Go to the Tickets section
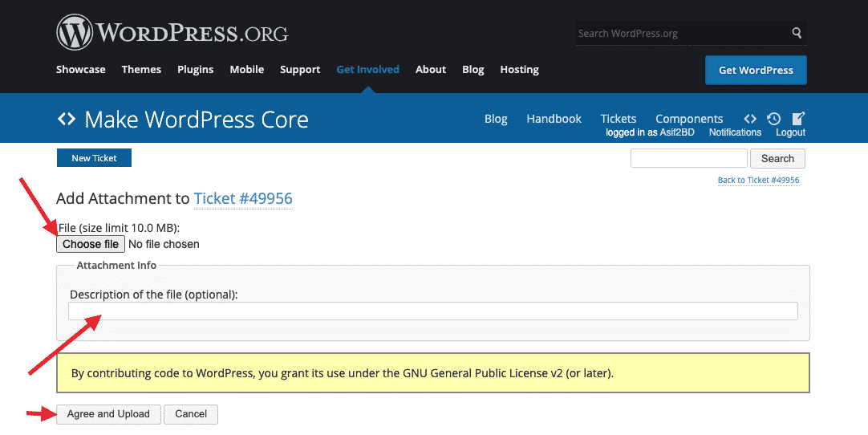The width and height of the screenshot is (868, 435). (x=619, y=119)
